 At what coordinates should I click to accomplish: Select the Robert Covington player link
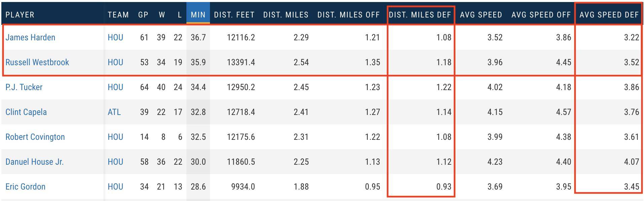click(35, 137)
